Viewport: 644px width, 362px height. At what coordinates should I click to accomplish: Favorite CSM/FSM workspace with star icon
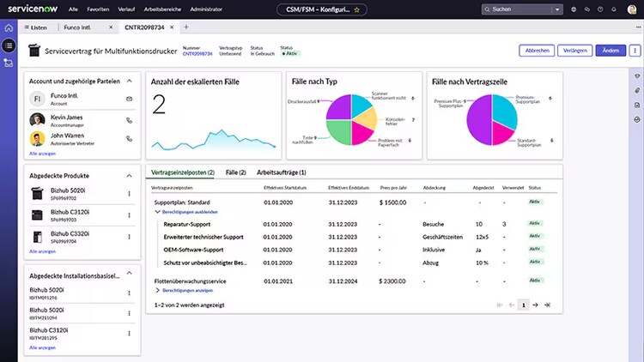pyautogui.click(x=357, y=9)
